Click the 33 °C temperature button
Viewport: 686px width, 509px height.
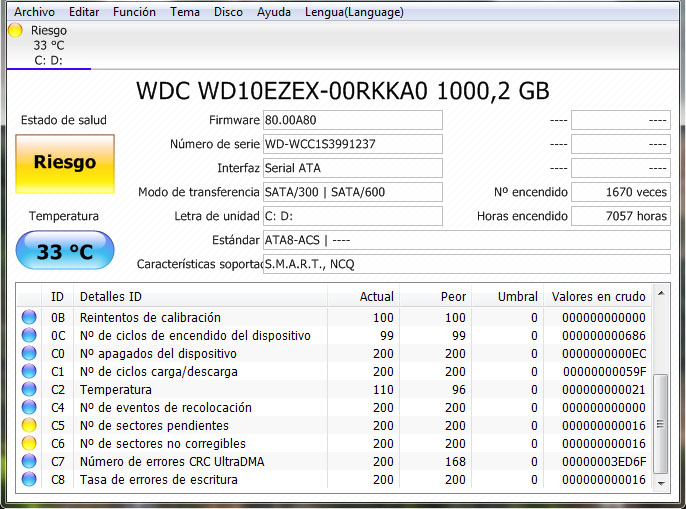pos(65,251)
